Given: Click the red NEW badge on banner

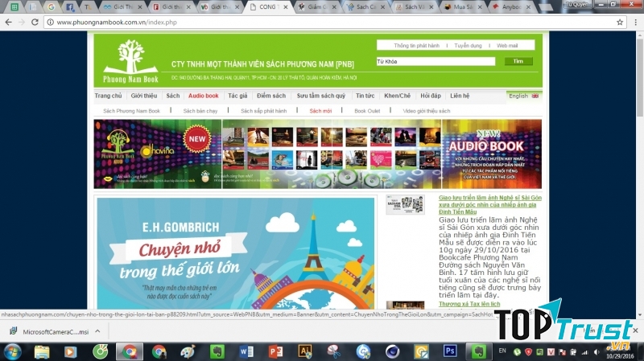Looking at the screenshot, I should tap(197, 139).
